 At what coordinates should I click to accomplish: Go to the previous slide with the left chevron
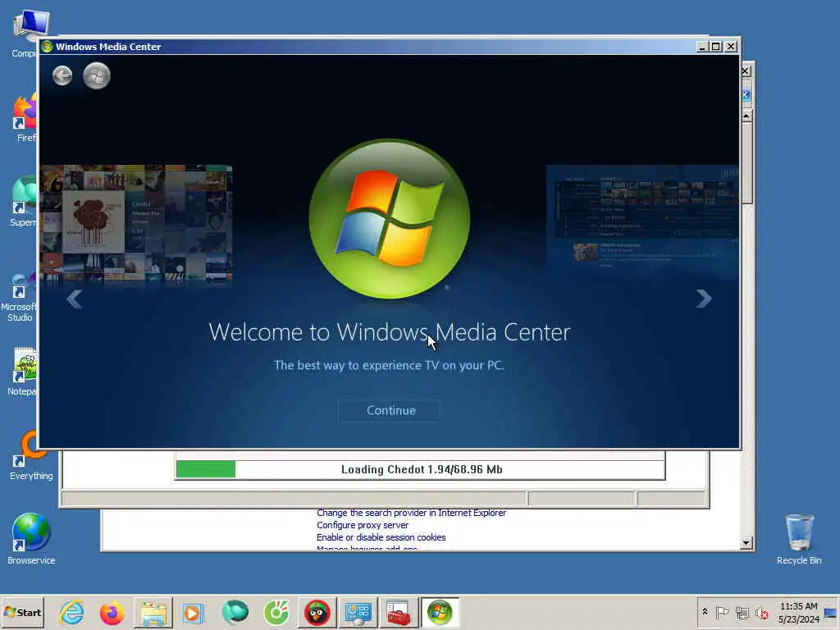[x=75, y=299]
